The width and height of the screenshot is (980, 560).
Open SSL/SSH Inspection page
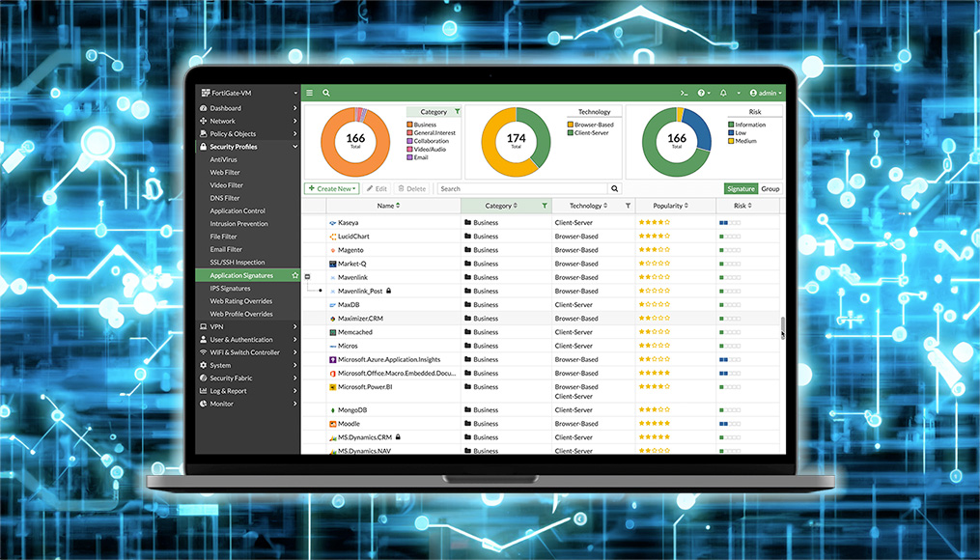(238, 263)
